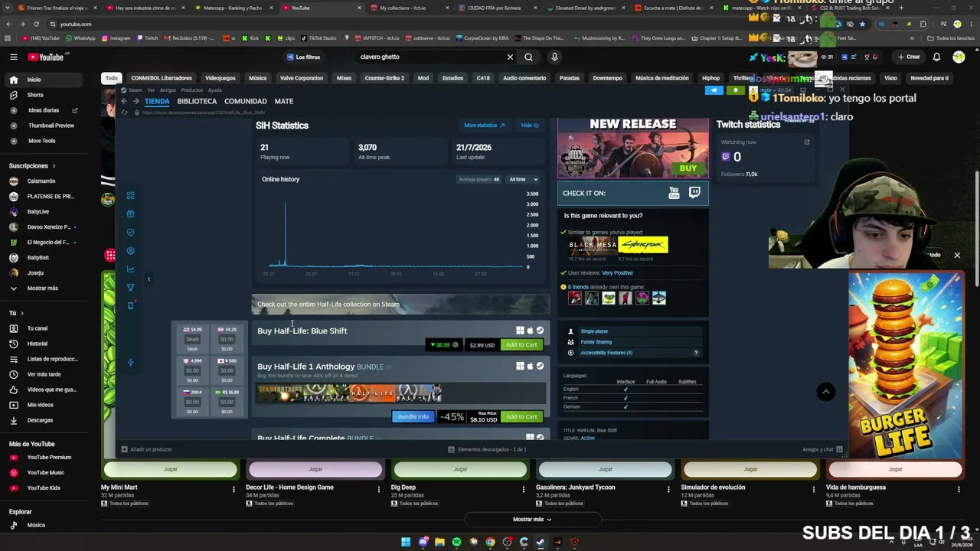The width and height of the screenshot is (980, 551).
Task: Click the SIH sidebar lightning bolt icon
Action: tap(130, 362)
